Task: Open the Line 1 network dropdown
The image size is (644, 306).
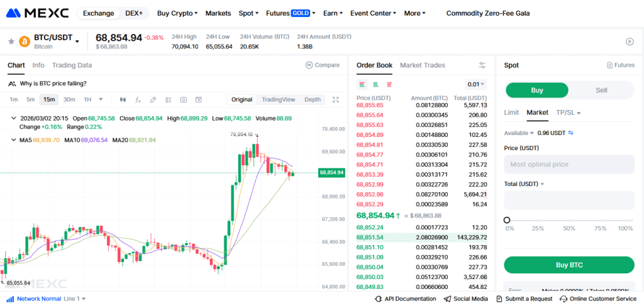Action: (x=75, y=299)
